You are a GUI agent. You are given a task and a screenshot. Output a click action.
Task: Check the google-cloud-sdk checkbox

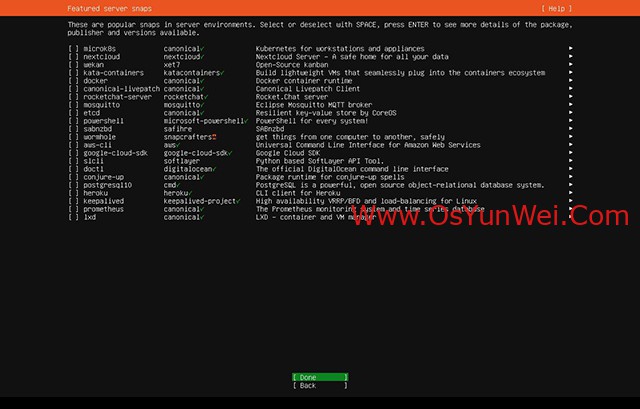click(73, 153)
